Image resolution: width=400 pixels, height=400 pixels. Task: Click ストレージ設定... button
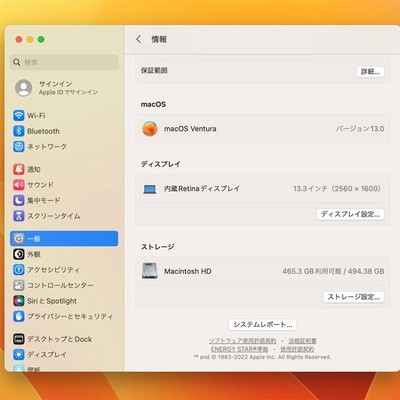coord(354,297)
